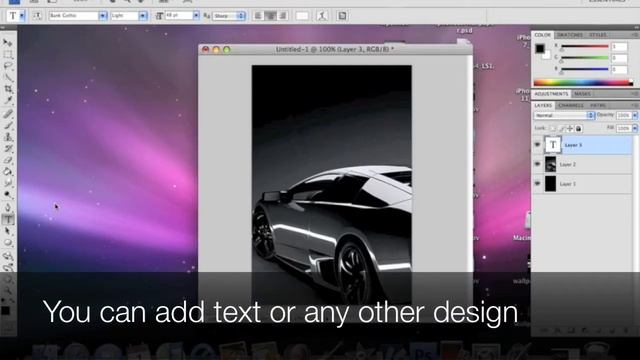Click the layer Opacity value field

(x=623, y=116)
